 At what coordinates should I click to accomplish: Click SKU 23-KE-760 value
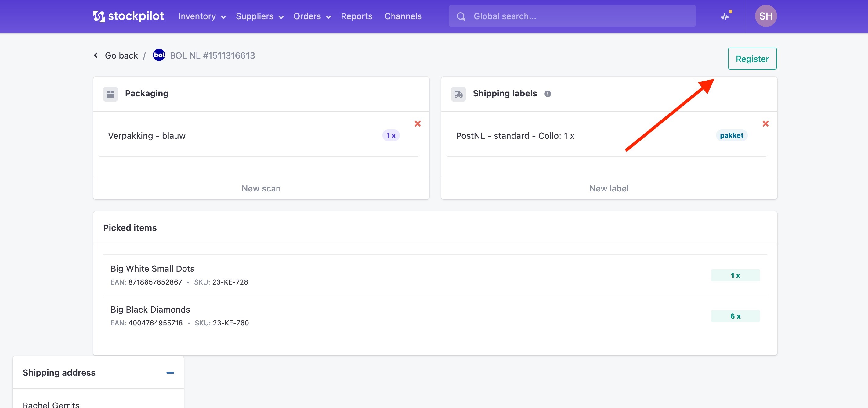[x=230, y=323]
